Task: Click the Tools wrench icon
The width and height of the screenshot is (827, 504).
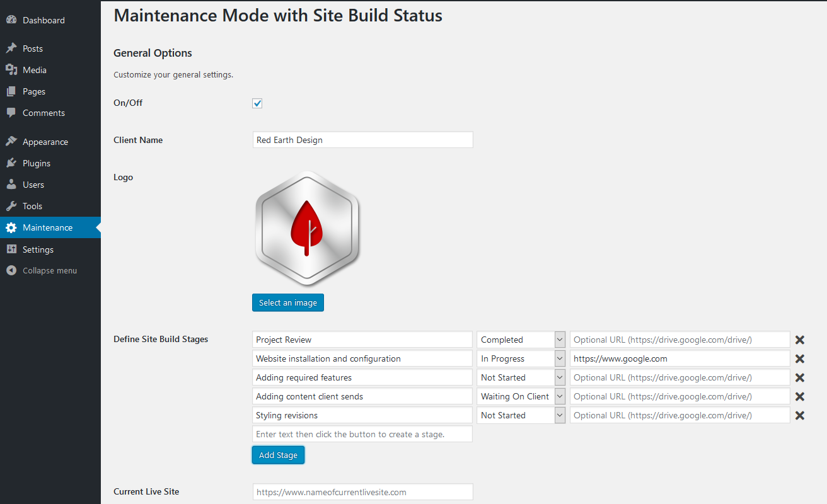Action: [11, 206]
